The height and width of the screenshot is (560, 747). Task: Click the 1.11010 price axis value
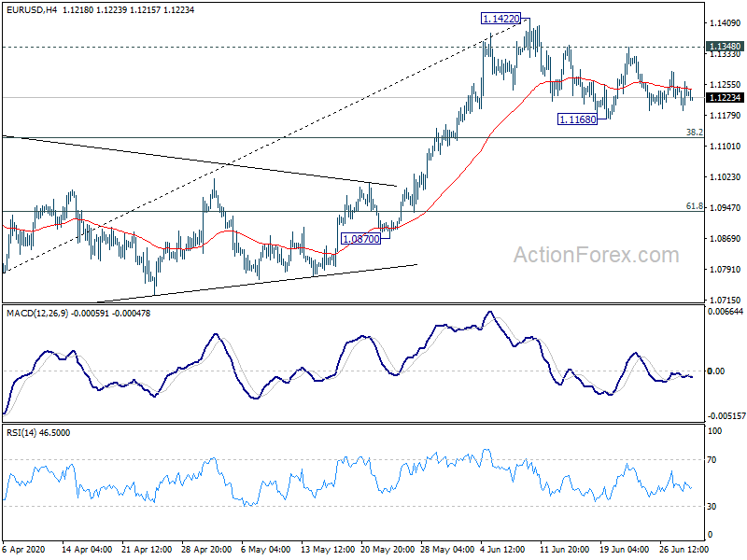pos(726,147)
